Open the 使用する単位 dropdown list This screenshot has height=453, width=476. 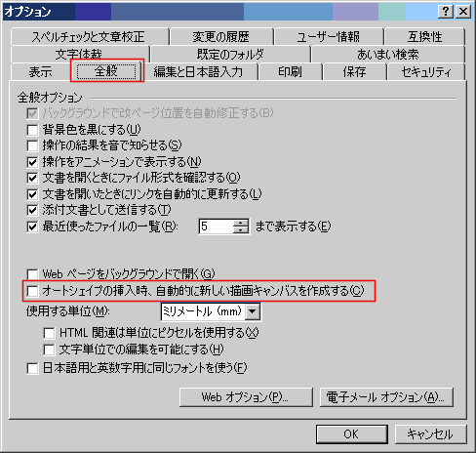253,311
